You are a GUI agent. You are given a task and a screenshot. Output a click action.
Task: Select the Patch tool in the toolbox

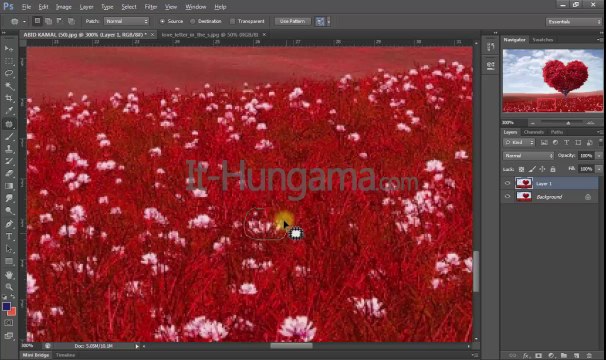pyautogui.click(x=9, y=124)
